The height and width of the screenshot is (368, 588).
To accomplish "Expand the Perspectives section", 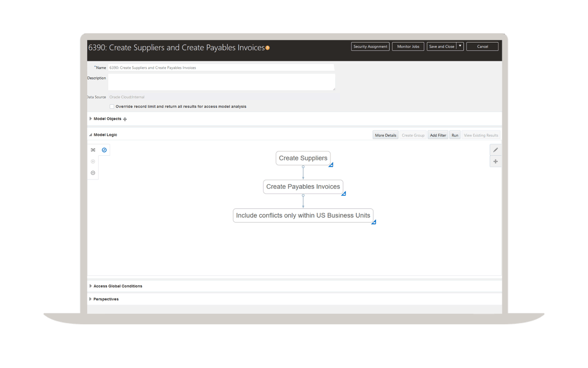I will pyautogui.click(x=91, y=299).
